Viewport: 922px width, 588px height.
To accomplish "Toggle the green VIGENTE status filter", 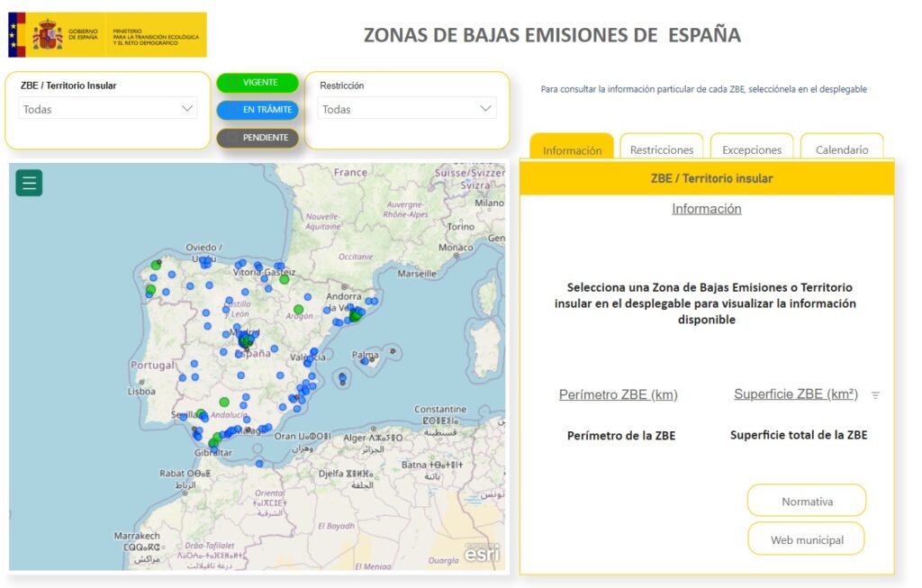I will [258, 83].
